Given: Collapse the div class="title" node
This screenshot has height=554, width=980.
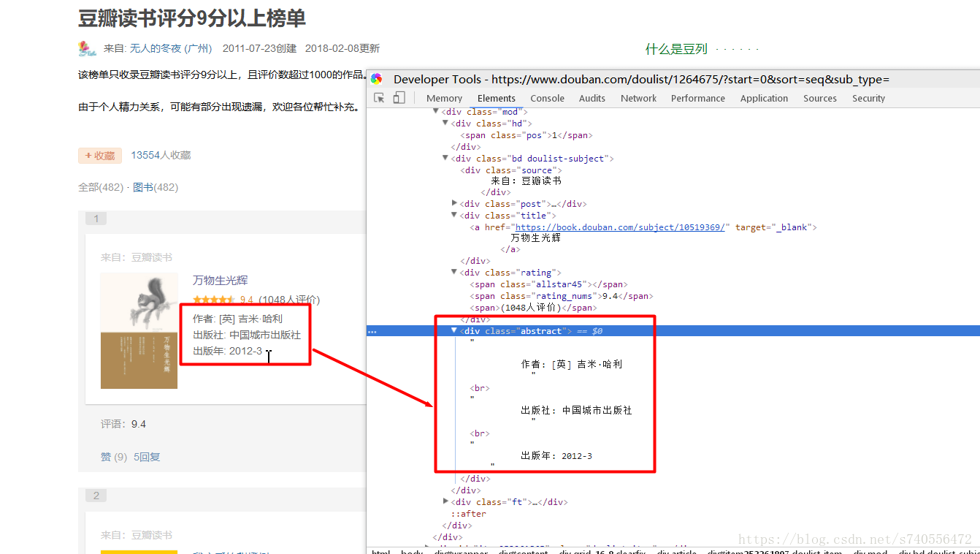Looking at the screenshot, I should (455, 215).
